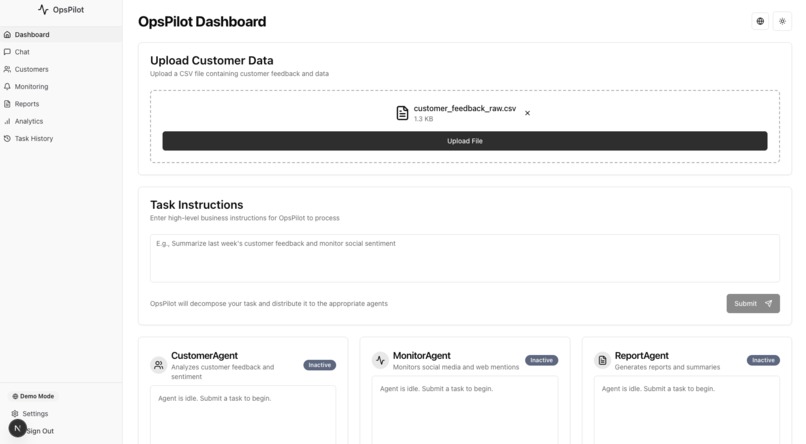
Task: Click the Customers people icon
Action: click(x=7, y=69)
